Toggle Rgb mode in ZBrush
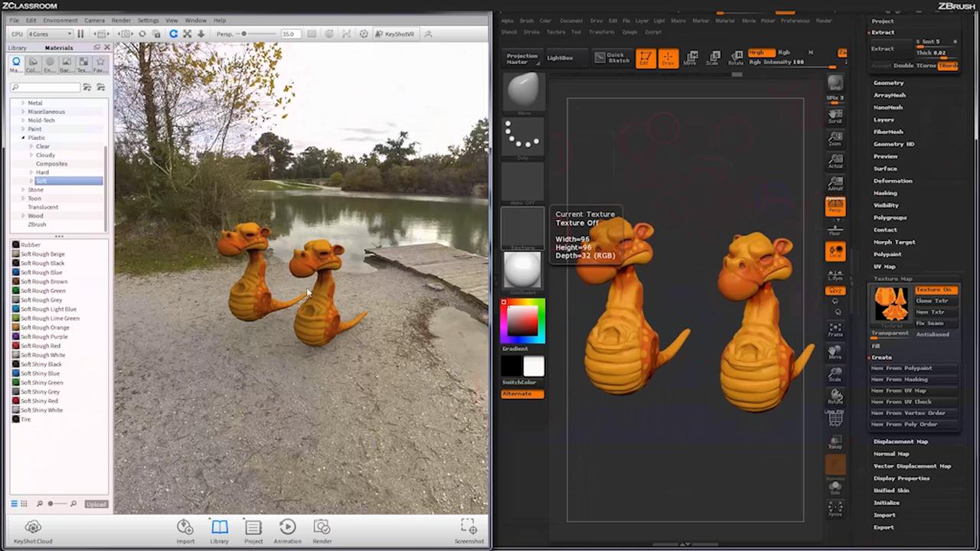The height and width of the screenshot is (551, 980). pyautogui.click(x=784, y=53)
